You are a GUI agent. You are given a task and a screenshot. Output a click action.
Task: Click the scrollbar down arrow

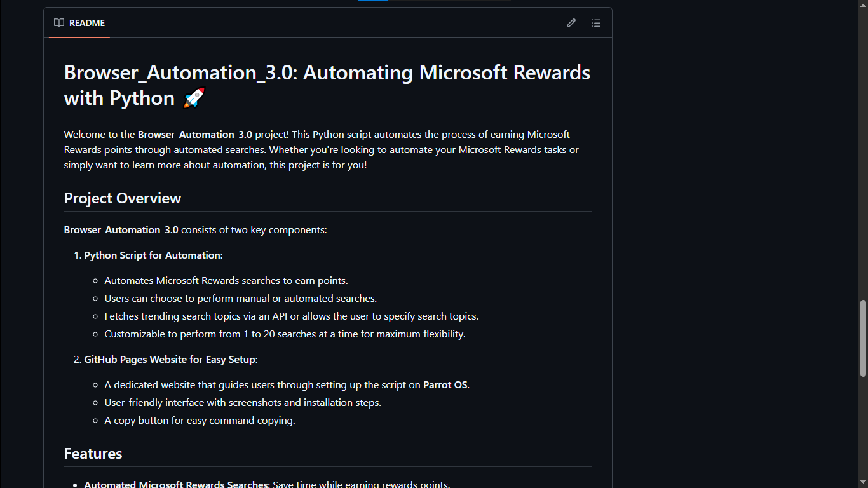[x=863, y=483]
